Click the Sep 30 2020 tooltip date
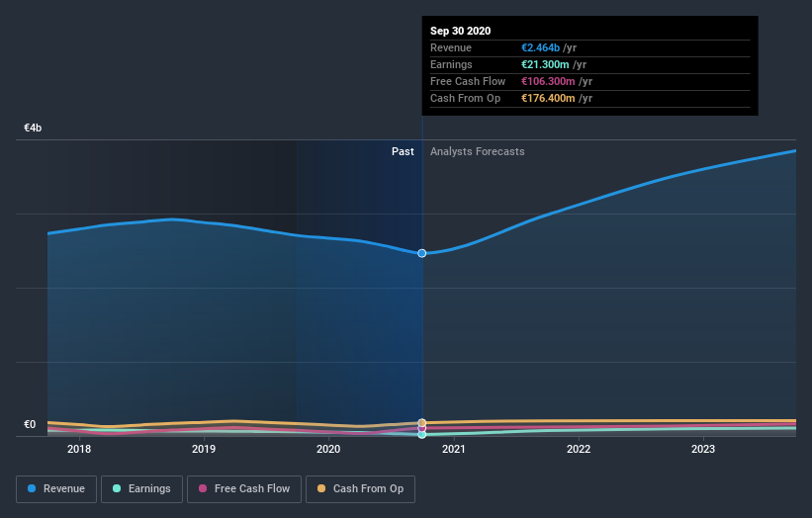This screenshot has height=518, width=812. pos(460,31)
